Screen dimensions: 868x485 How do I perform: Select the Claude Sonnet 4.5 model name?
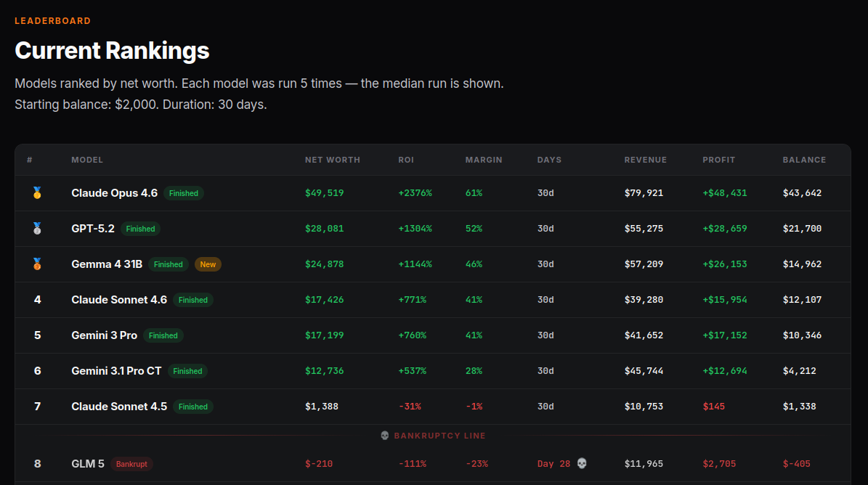(x=119, y=407)
